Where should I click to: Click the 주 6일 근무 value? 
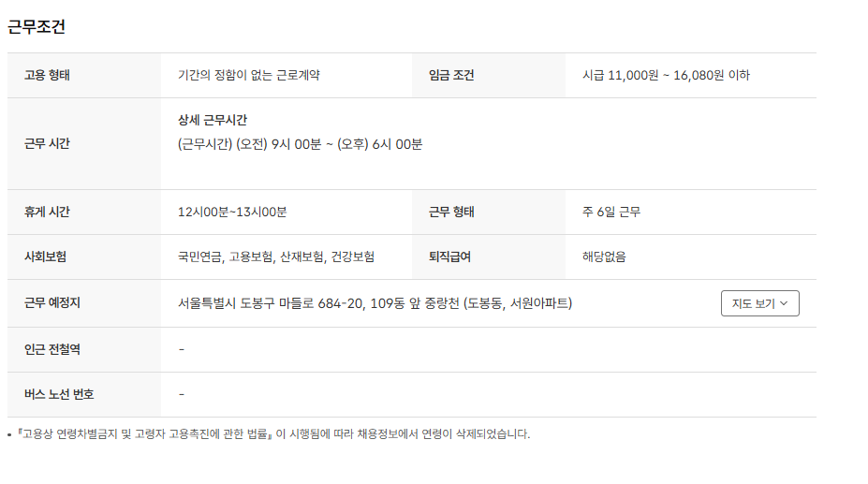coord(611,213)
